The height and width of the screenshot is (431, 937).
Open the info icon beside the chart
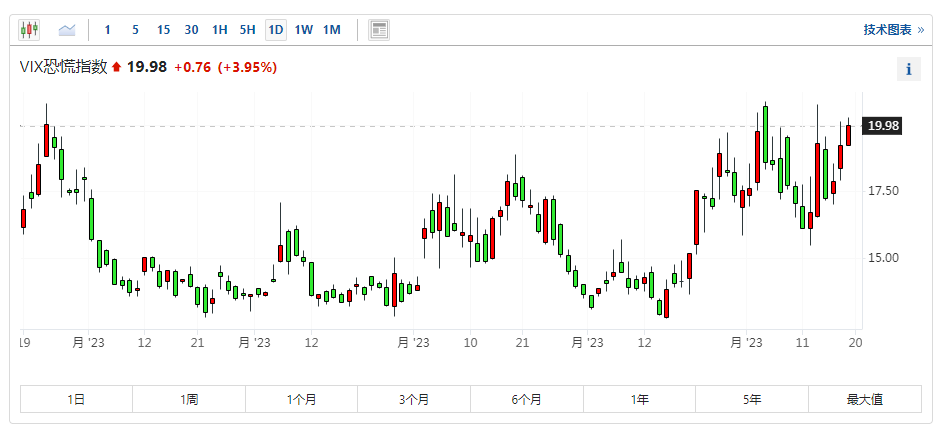click(x=908, y=69)
